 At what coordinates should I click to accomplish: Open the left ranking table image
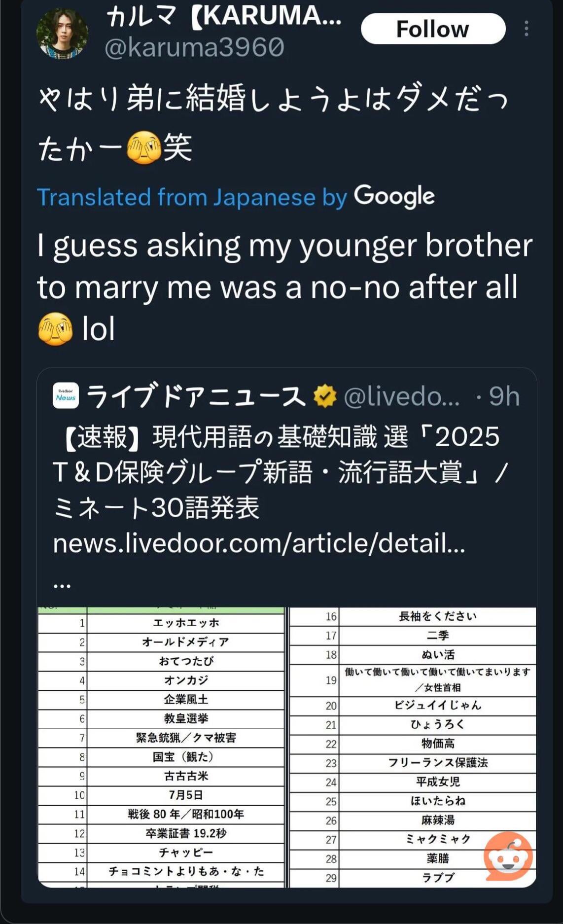(161, 747)
